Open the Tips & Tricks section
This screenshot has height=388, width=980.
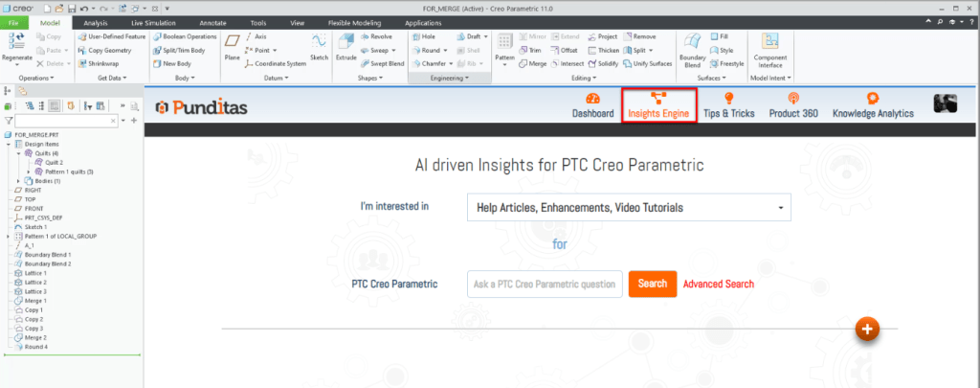point(728,105)
